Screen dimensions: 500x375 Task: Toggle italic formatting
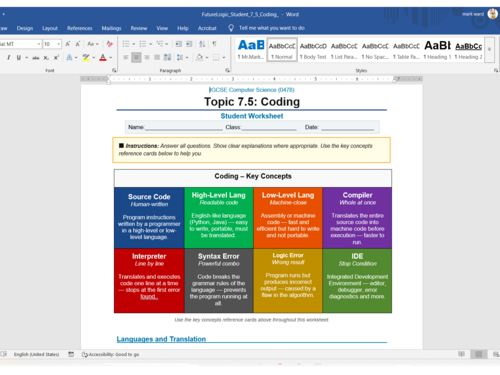click(x=9, y=58)
